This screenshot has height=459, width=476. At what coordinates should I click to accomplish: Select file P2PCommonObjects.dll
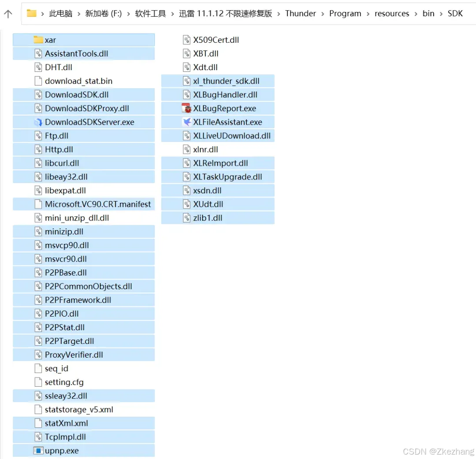[84, 286]
